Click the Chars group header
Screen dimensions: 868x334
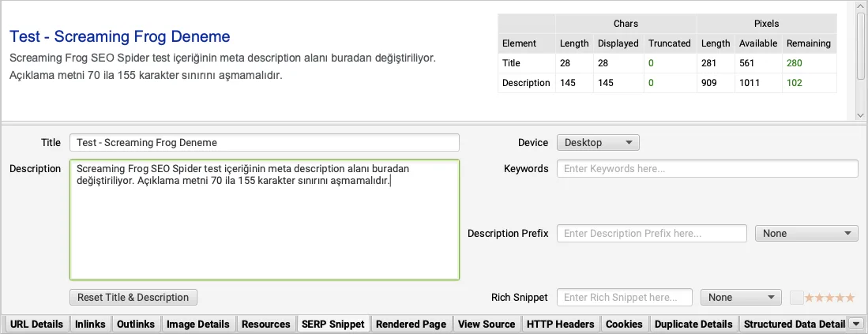tap(626, 24)
